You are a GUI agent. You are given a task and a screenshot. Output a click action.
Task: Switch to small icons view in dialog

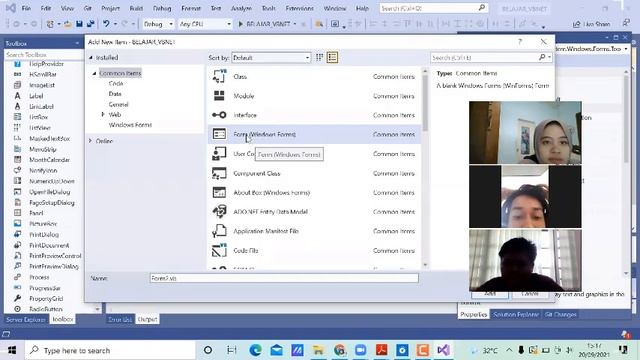(320, 58)
